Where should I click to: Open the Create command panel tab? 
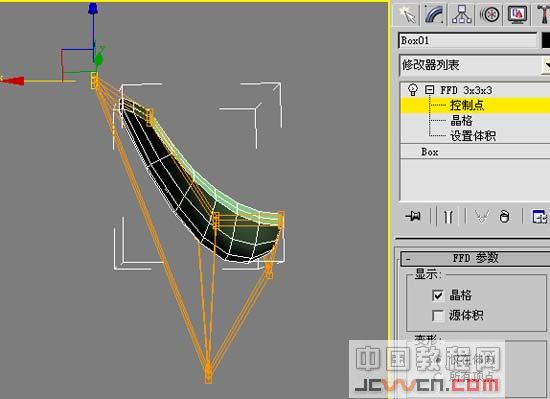pos(407,14)
